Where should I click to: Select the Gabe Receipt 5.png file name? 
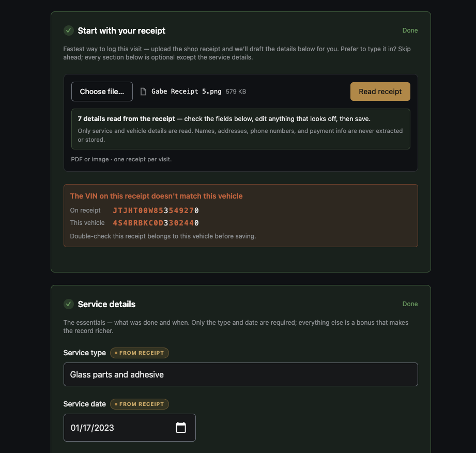tap(187, 92)
